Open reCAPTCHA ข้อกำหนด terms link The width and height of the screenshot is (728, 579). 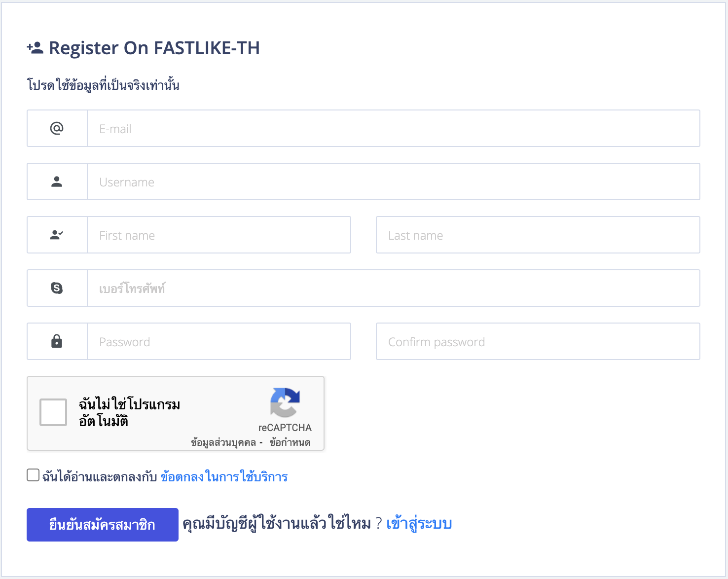point(290,442)
